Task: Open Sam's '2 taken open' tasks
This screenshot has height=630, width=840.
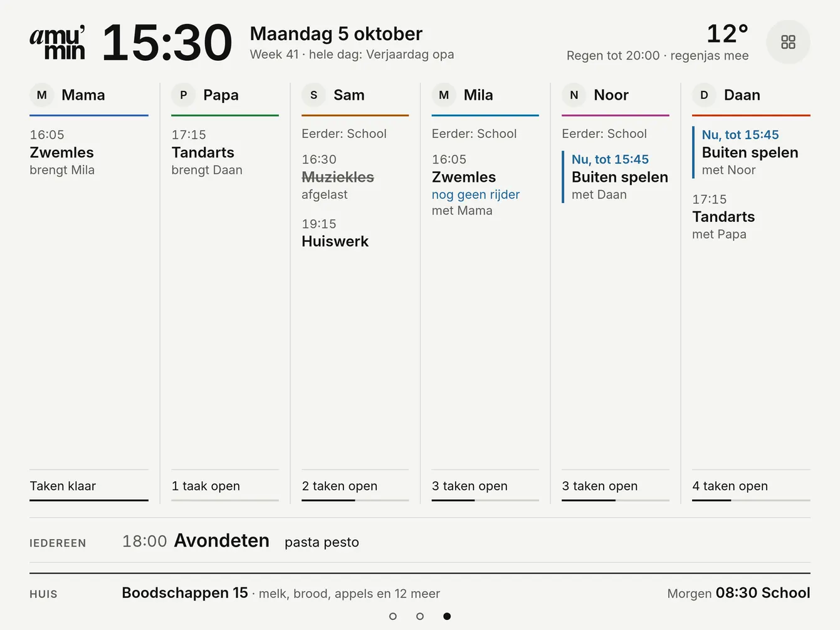Action: click(x=355, y=486)
